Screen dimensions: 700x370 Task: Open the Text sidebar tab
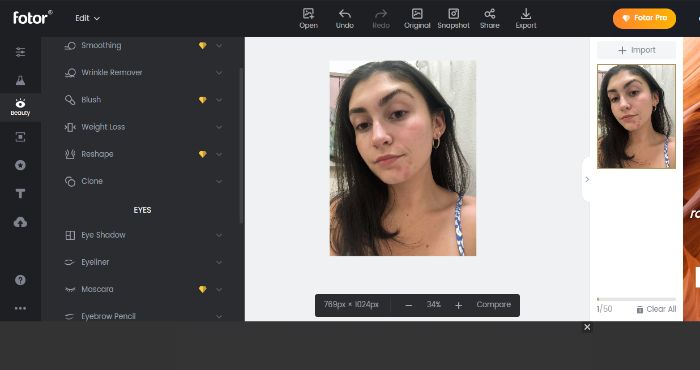click(x=21, y=193)
